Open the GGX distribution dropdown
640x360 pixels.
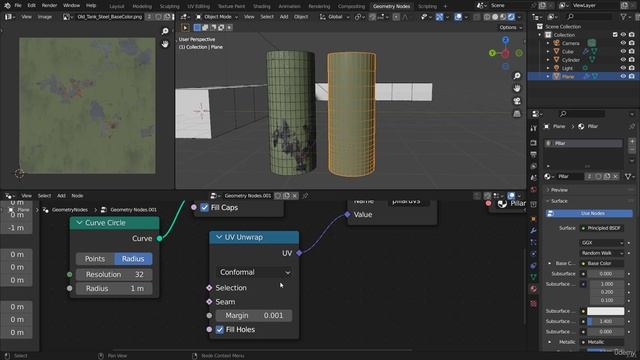tap(602, 242)
